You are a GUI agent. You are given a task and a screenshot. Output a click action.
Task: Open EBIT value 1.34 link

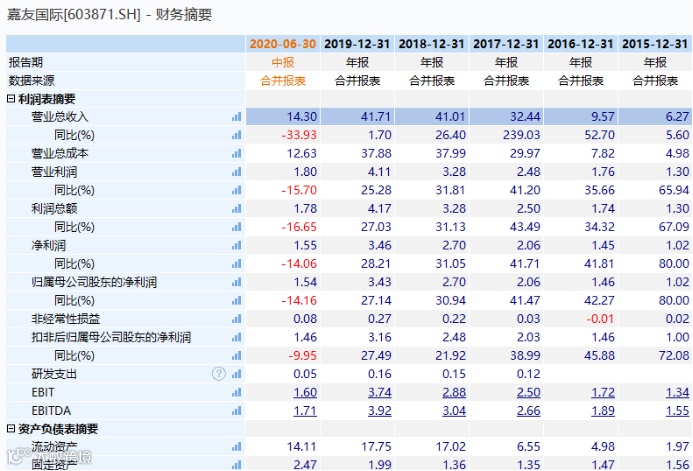pos(677,392)
